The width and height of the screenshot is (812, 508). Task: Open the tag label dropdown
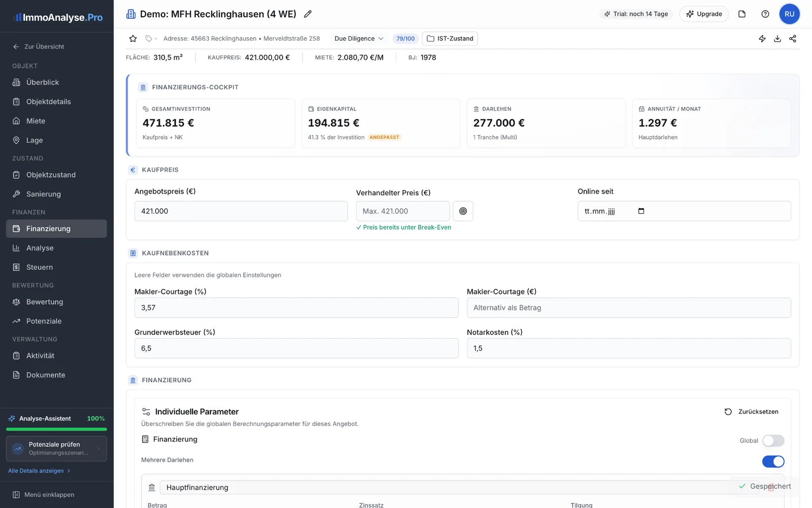coord(151,39)
